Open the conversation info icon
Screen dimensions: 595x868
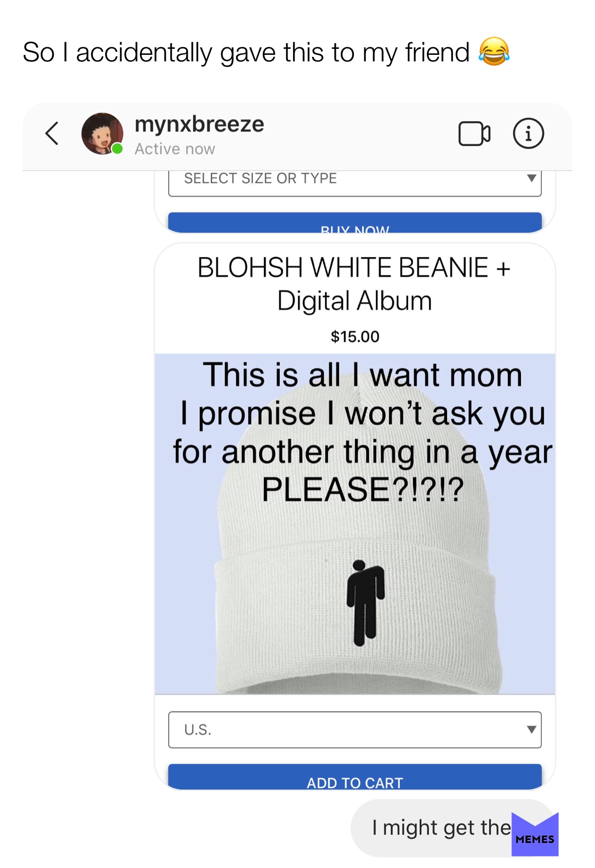(528, 134)
